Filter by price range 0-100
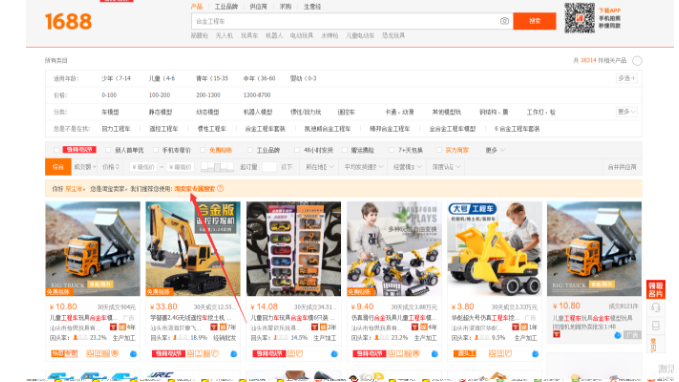Screen dimensions: 679x382 click(x=109, y=95)
